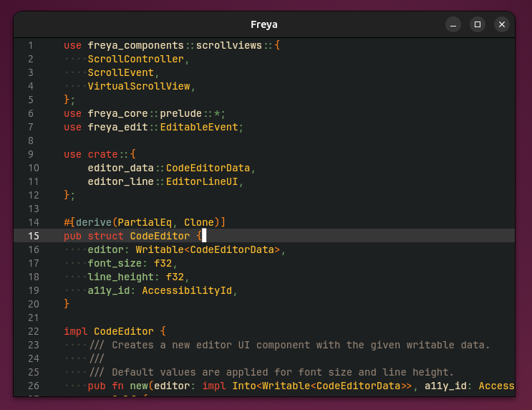Click 'f32' type on line 18
Viewport: 532px width, 410px height.
(175, 277)
